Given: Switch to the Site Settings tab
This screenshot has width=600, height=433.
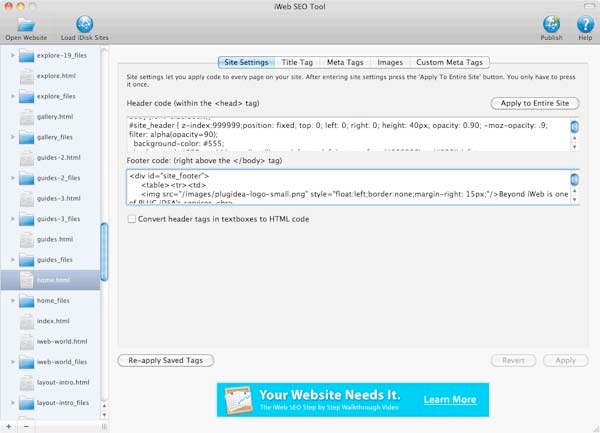Looking at the screenshot, I should pyautogui.click(x=246, y=62).
